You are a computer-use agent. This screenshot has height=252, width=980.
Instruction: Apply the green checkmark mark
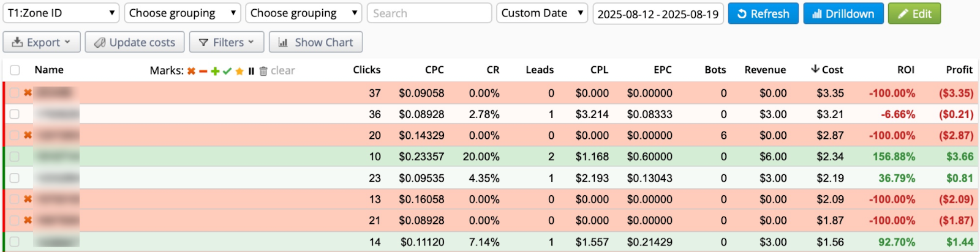(x=227, y=71)
